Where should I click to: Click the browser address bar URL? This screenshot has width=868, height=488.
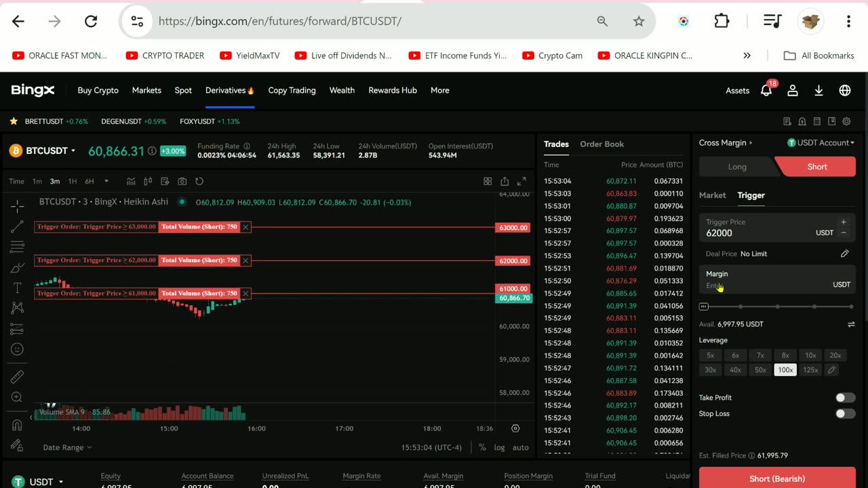280,21
